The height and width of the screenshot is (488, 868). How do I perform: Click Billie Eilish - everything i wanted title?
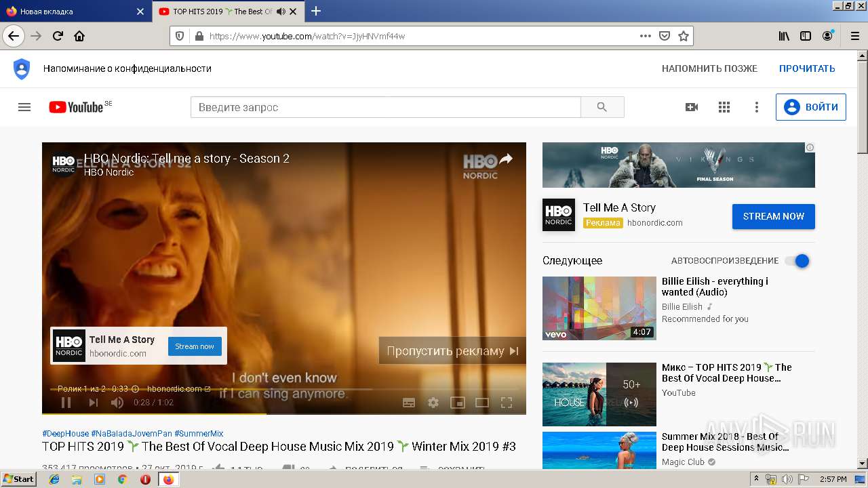[715, 287]
